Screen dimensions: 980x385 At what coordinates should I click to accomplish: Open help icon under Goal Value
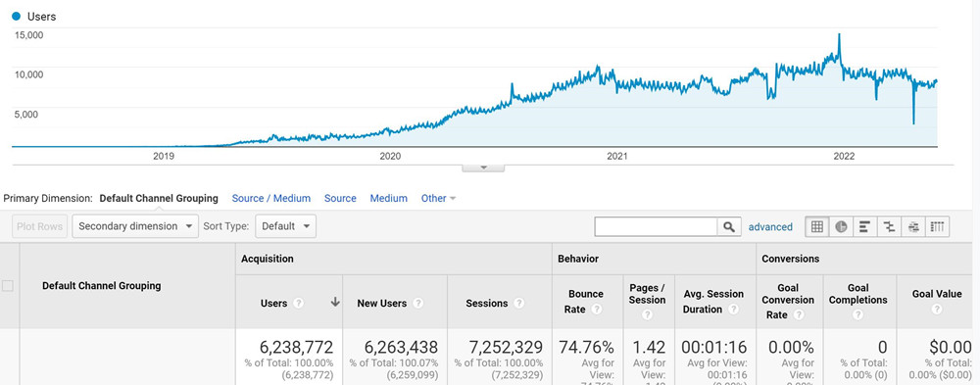(x=936, y=310)
